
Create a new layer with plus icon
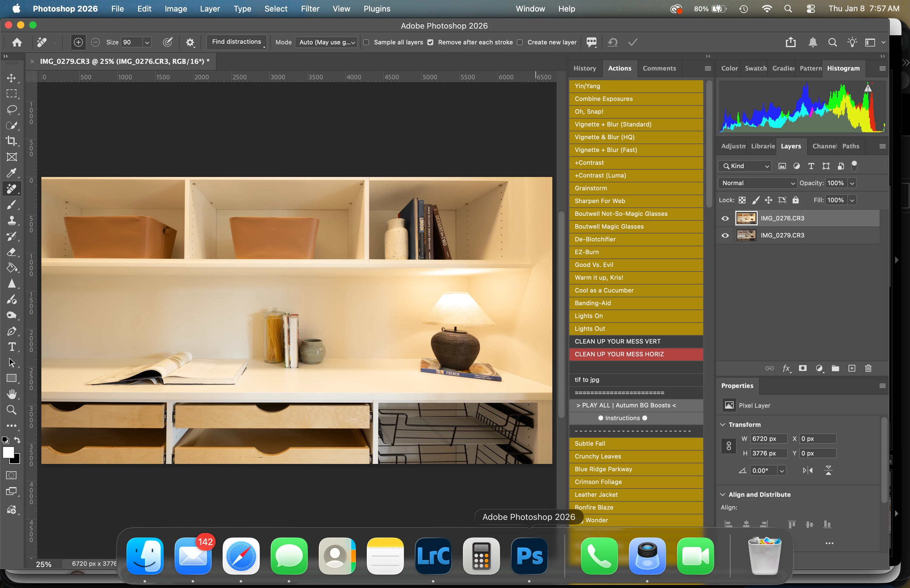tap(852, 368)
